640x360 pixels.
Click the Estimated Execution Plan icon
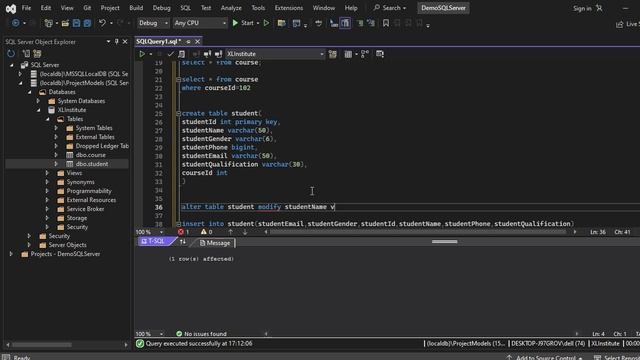(x=182, y=54)
